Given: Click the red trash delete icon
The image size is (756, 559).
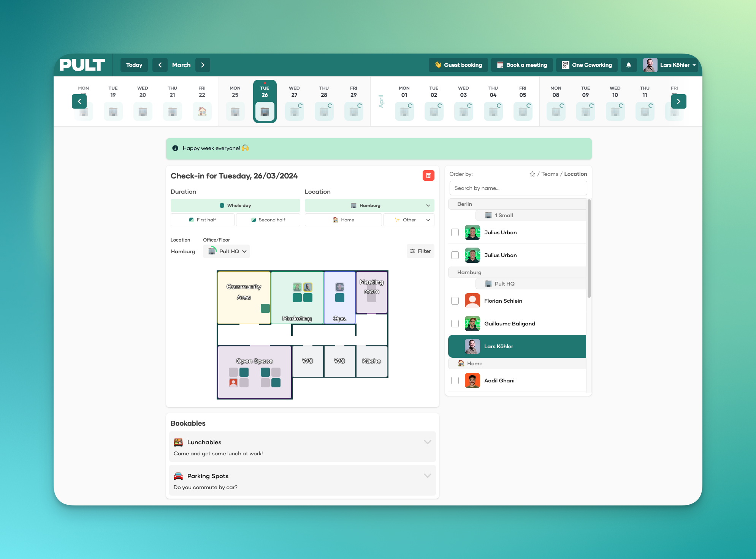Looking at the screenshot, I should point(428,175).
